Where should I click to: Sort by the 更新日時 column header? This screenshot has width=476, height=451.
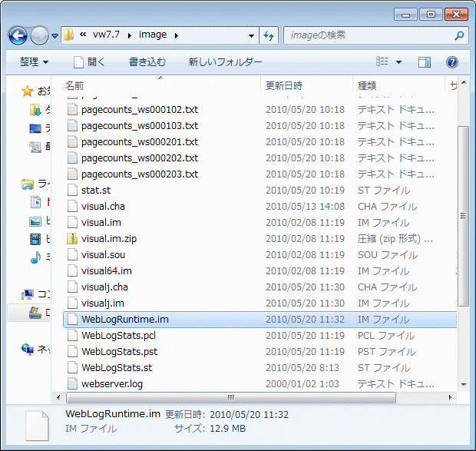(284, 85)
